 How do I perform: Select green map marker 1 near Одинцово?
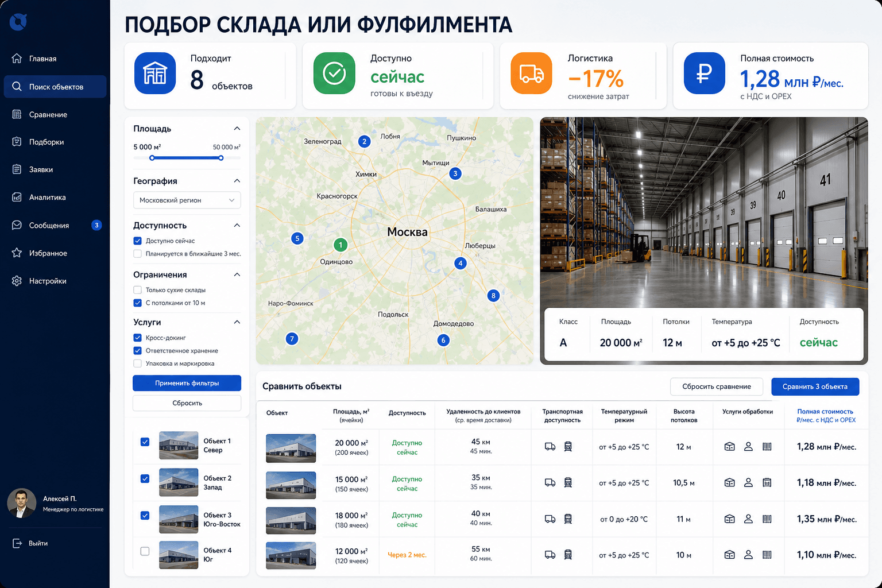341,245
